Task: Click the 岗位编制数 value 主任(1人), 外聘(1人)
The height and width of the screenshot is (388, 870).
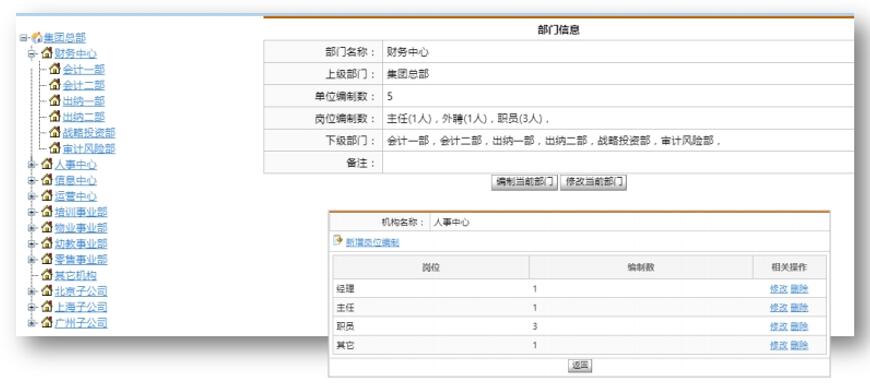Action: point(468,119)
